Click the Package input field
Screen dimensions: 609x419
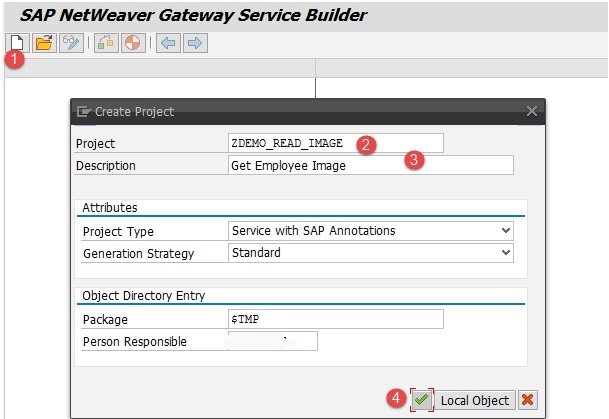[336, 319]
